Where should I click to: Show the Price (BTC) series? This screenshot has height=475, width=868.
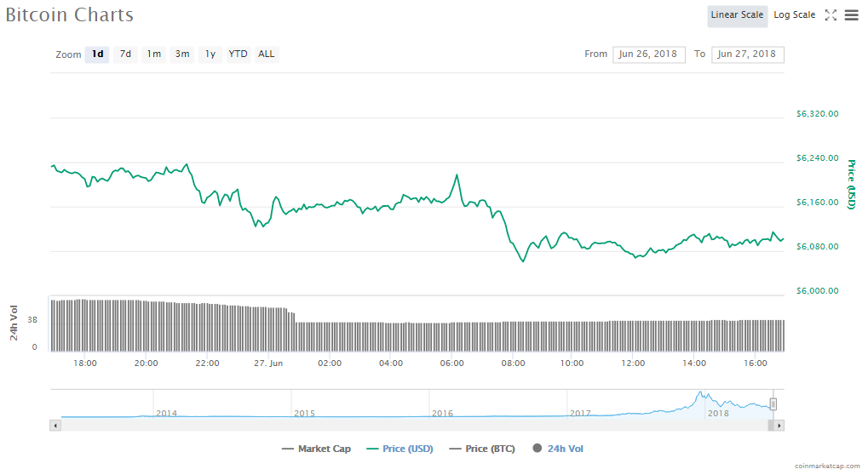482,449
